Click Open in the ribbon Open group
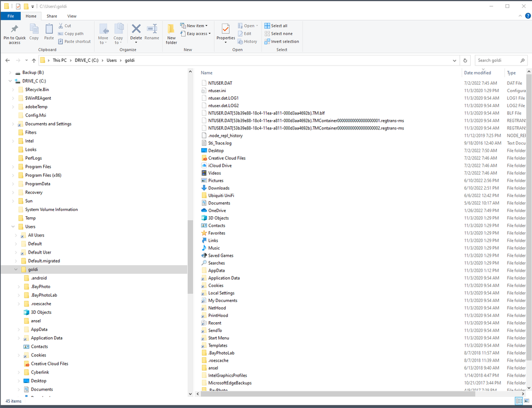The width and height of the screenshot is (532, 408). click(249, 26)
